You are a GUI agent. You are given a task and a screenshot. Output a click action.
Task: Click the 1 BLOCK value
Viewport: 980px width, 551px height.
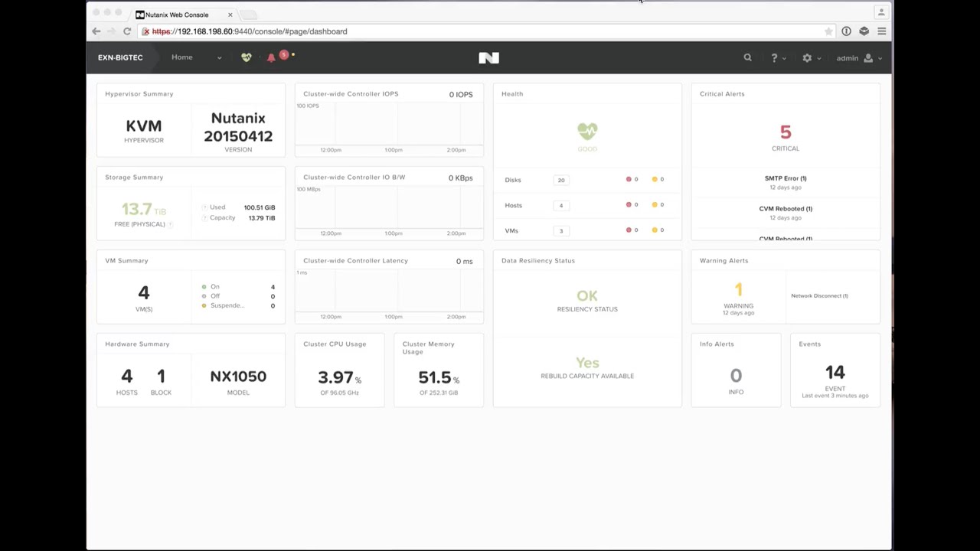point(161,377)
